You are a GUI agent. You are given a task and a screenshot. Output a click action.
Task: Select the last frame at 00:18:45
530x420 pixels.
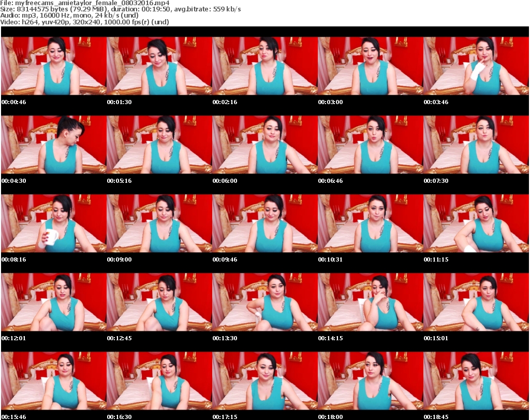(x=476, y=381)
